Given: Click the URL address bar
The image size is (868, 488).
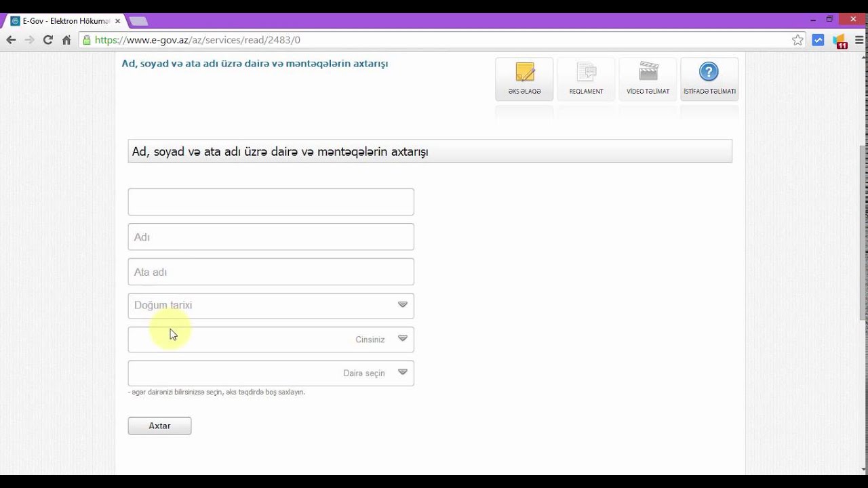Looking at the screenshot, I should (x=441, y=40).
